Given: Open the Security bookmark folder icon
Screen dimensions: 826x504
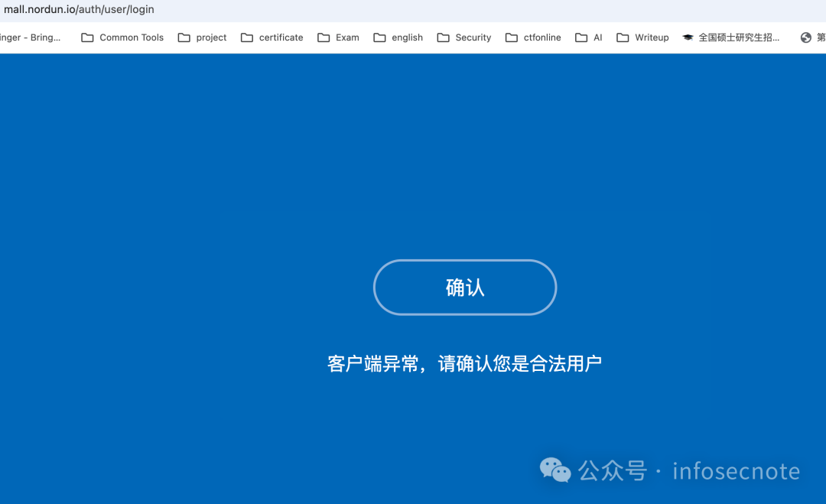Looking at the screenshot, I should (x=442, y=37).
